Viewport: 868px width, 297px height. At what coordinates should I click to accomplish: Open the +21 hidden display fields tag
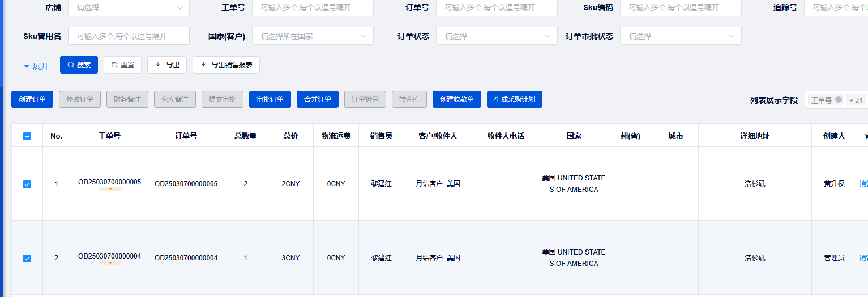coord(856,100)
